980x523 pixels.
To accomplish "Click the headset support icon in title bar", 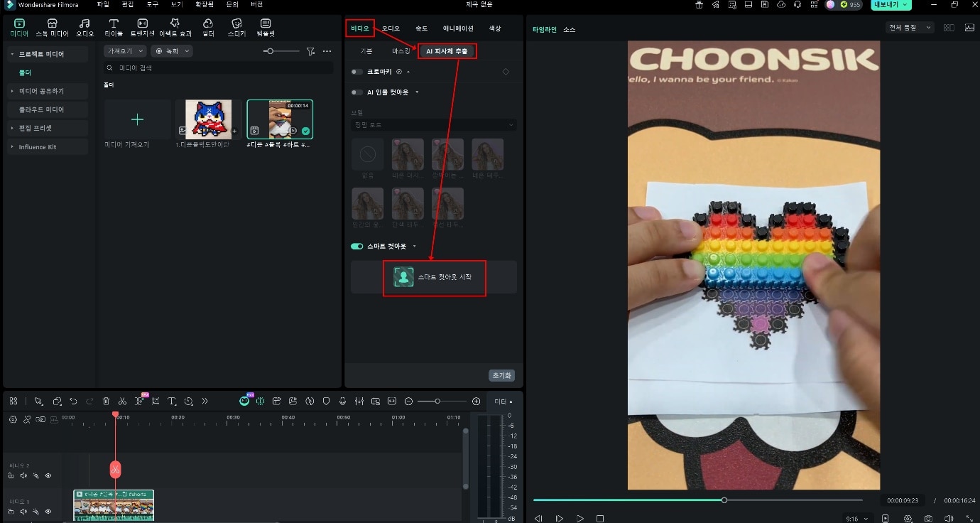I will click(797, 4).
